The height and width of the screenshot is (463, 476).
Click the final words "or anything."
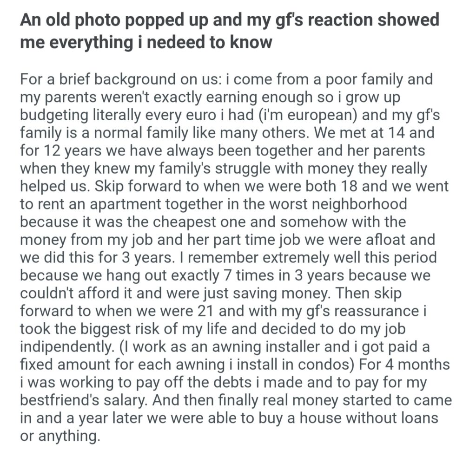pos(59,435)
